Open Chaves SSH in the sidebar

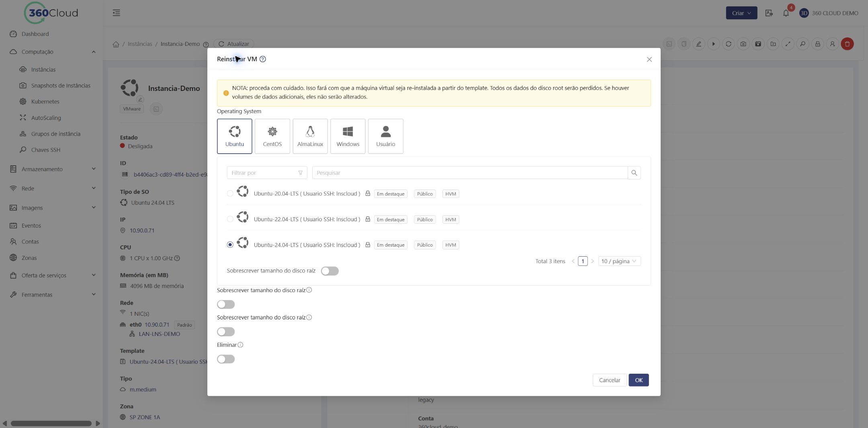pos(45,150)
